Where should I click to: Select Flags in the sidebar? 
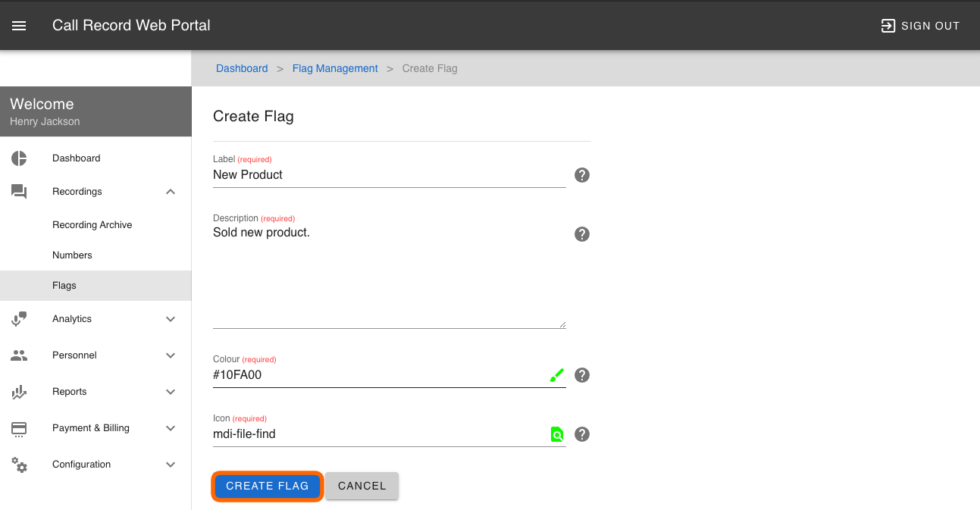[x=95, y=286]
